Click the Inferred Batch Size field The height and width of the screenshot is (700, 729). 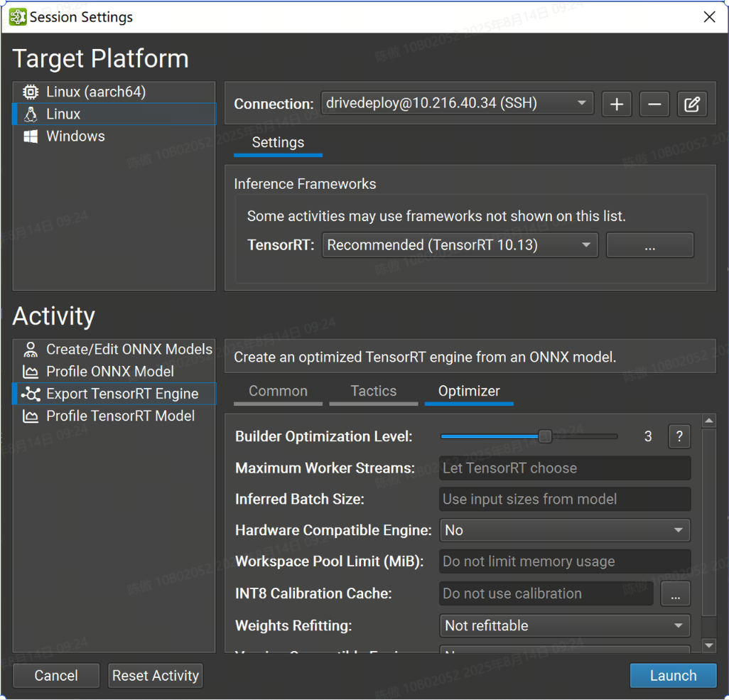click(565, 499)
